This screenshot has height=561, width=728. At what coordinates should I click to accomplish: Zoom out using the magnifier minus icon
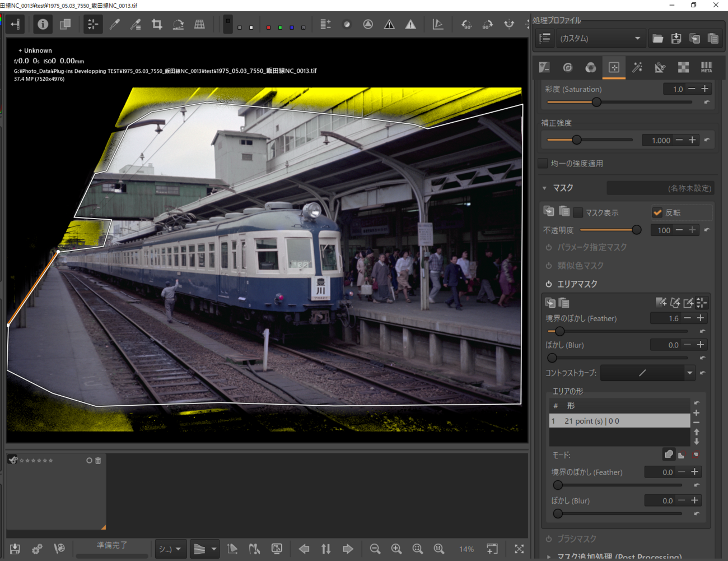click(375, 549)
